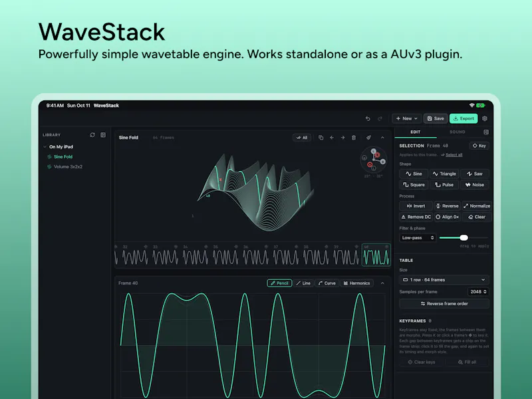Viewport: 532px width, 399px height.
Task: Change samples per frame 2048 stepper
Action: coord(478,291)
